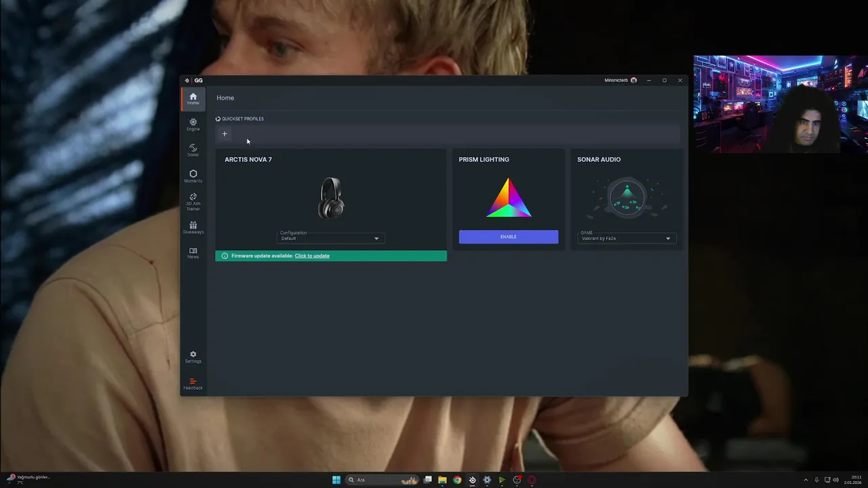
Task: Open the Moments section in the sidebar
Action: click(193, 176)
